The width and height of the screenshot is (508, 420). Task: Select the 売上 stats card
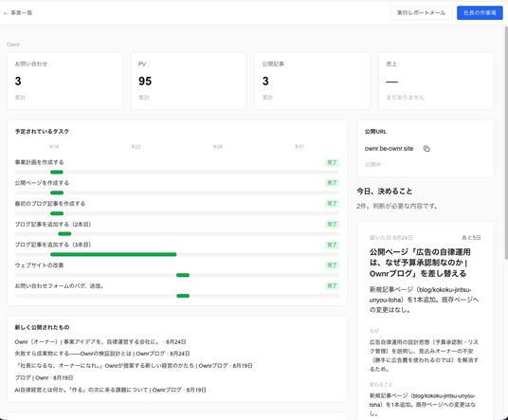(x=436, y=81)
